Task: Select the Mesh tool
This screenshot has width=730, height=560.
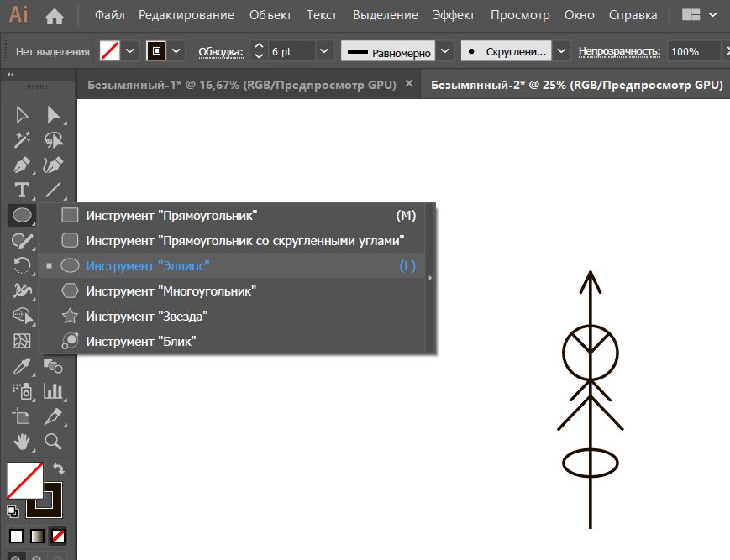Action: [22, 341]
